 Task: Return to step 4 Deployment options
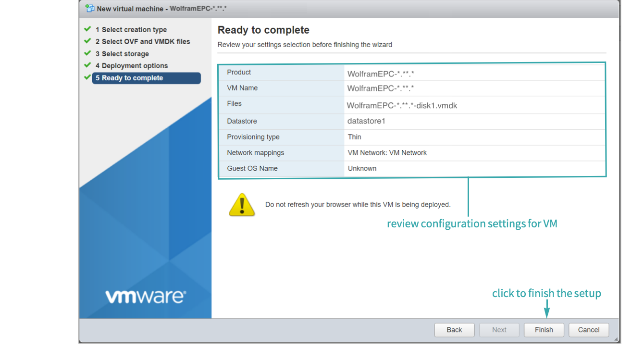coord(132,66)
